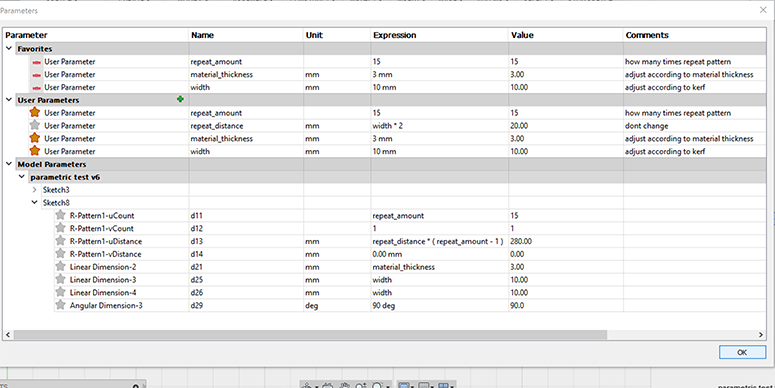This screenshot has width=775, height=388.
Task: Click the horizontal scrollbar left arrow
Action: click(x=8, y=335)
